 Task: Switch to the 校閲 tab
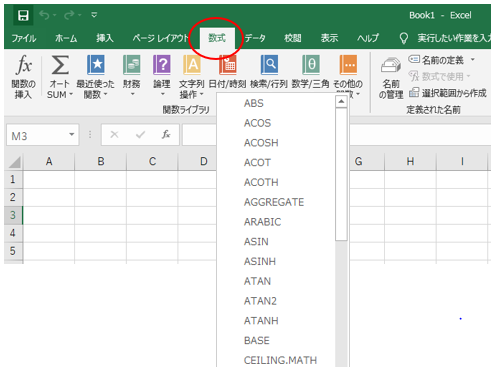tap(293, 38)
